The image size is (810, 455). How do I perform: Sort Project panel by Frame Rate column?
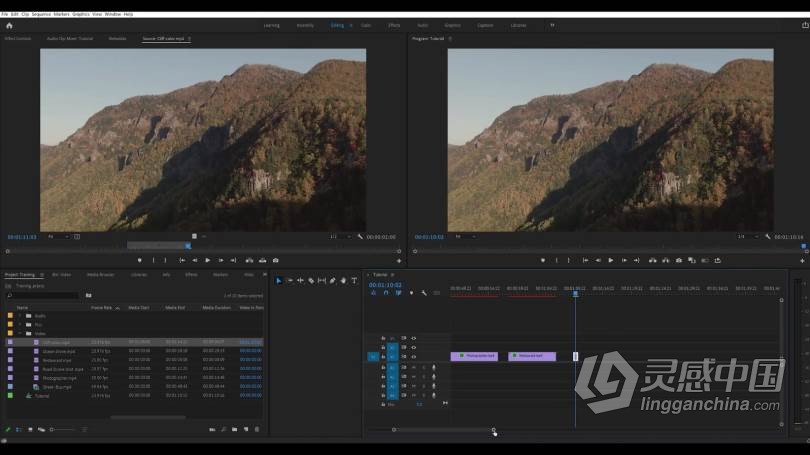[101, 308]
